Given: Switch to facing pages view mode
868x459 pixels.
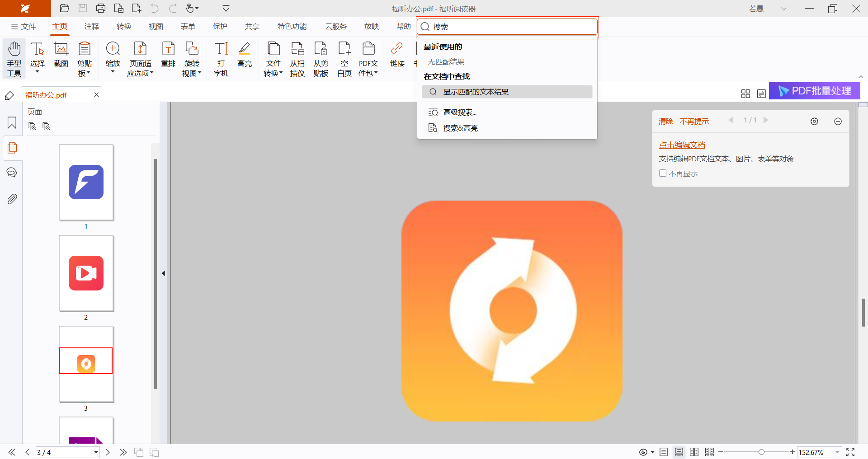Looking at the screenshot, I should click(694, 452).
